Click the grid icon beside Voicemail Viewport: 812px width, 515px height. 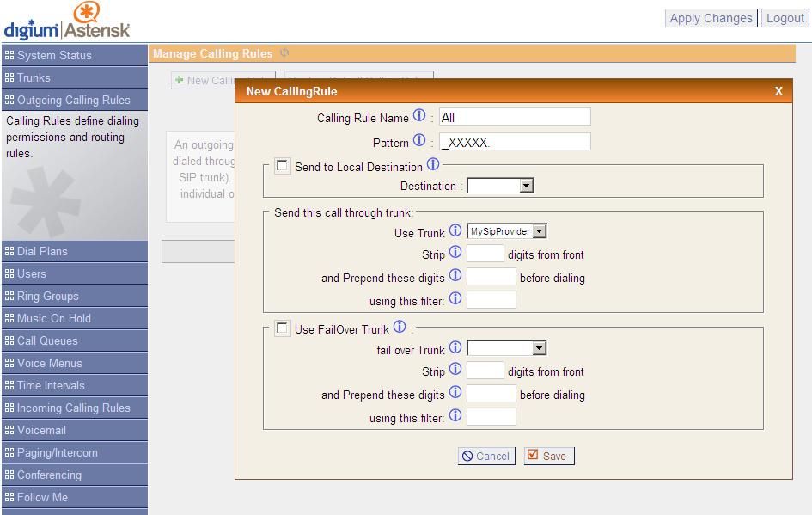coord(9,430)
